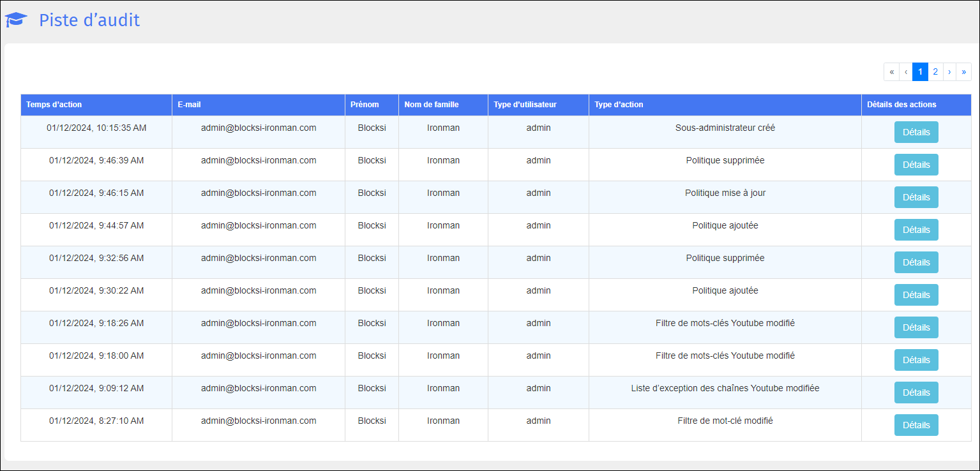Select timestamp 01/12/2024, 9:44:57 AM
This screenshot has width=980, height=471.
click(96, 225)
